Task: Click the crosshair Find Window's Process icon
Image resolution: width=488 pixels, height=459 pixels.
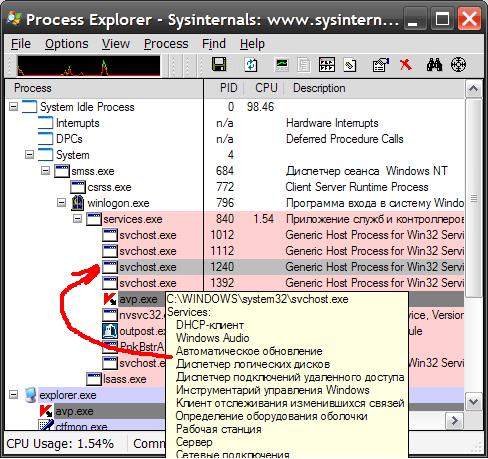Action: (x=458, y=65)
